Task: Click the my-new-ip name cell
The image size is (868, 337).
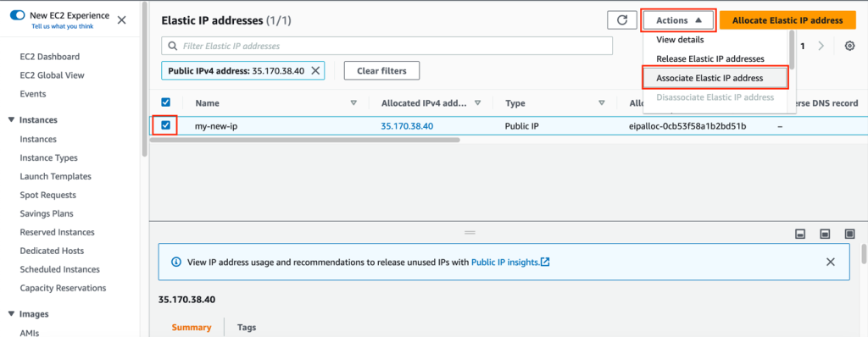Action: coord(216,126)
